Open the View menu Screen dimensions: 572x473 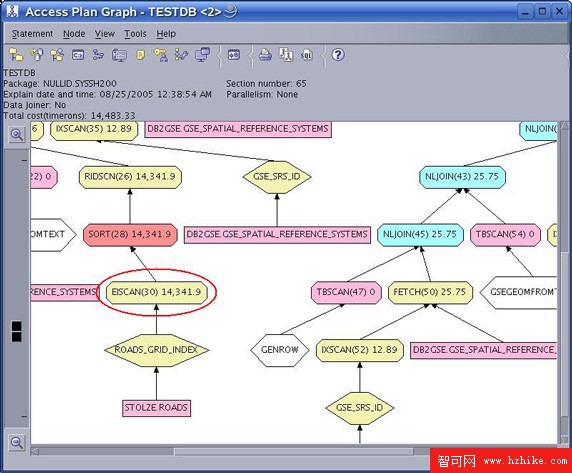click(105, 34)
